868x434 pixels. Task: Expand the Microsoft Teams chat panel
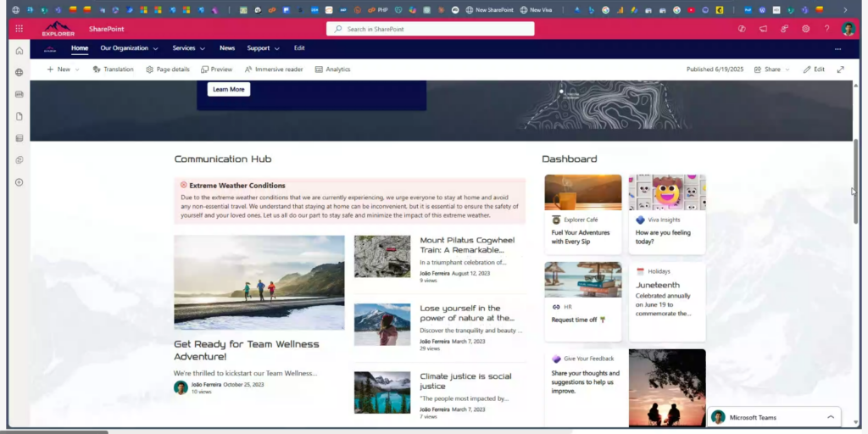point(830,417)
